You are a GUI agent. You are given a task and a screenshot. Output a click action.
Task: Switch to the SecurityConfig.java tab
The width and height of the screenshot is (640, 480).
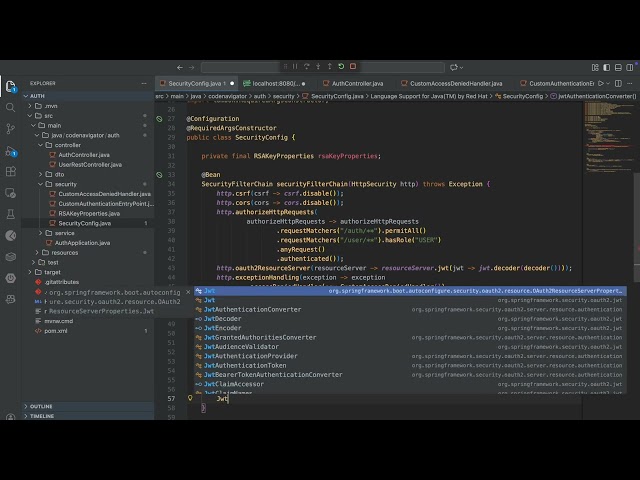tap(198, 83)
